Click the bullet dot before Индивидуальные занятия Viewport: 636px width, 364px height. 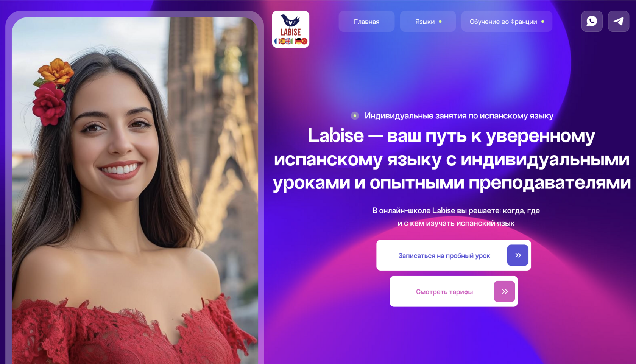coord(355,116)
